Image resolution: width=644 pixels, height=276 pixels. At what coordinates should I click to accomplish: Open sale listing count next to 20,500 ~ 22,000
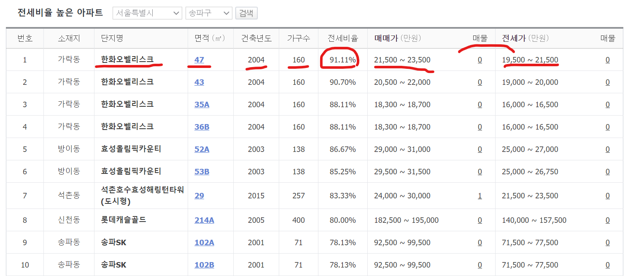coord(480,82)
